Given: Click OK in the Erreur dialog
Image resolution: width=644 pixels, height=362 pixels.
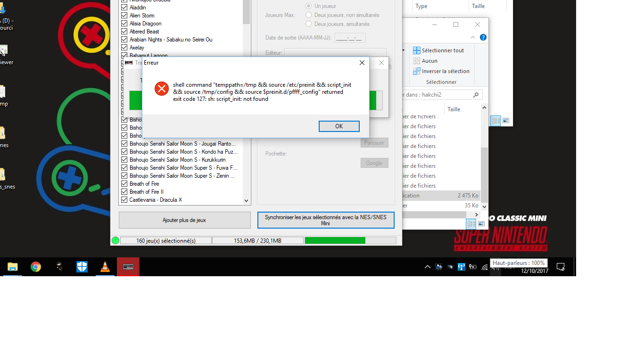Looking at the screenshot, I should (339, 126).
